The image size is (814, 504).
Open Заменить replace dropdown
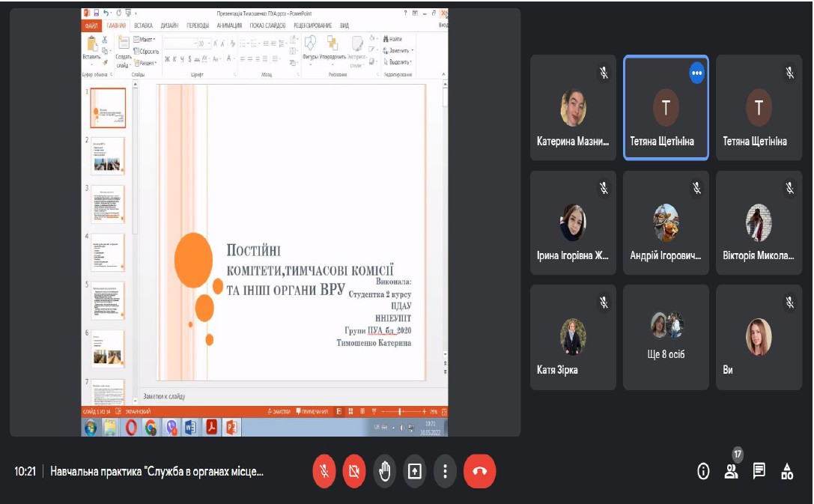398,50
